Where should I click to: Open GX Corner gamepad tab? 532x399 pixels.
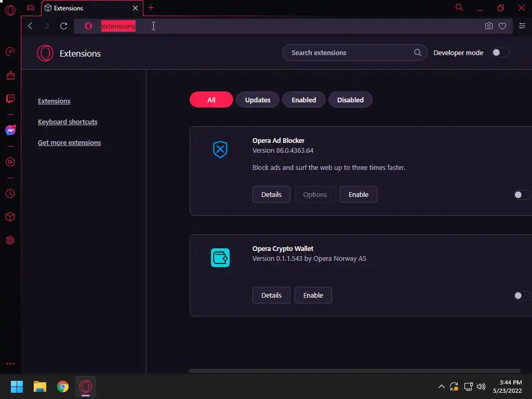(x=31, y=8)
